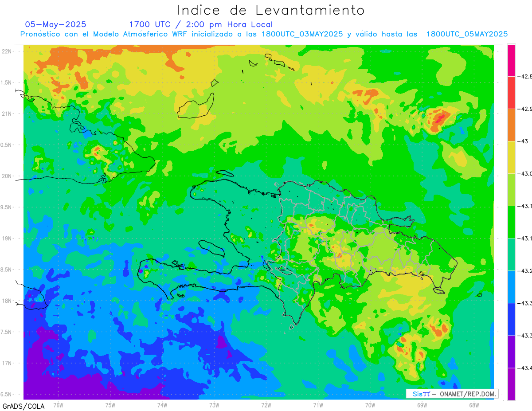The image size is (532, 411).
Task: Click the light blue legend color swatch
Action: point(511,287)
